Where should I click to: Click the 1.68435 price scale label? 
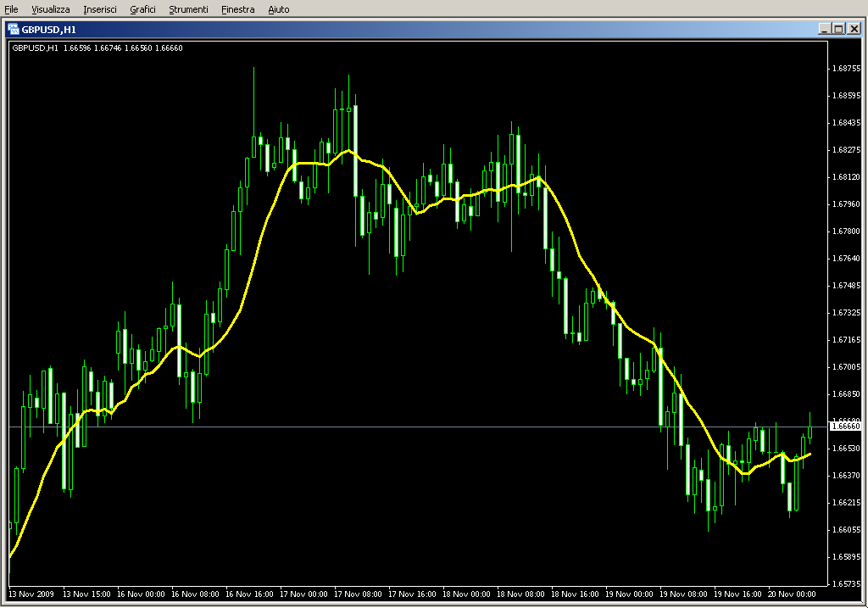847,123
